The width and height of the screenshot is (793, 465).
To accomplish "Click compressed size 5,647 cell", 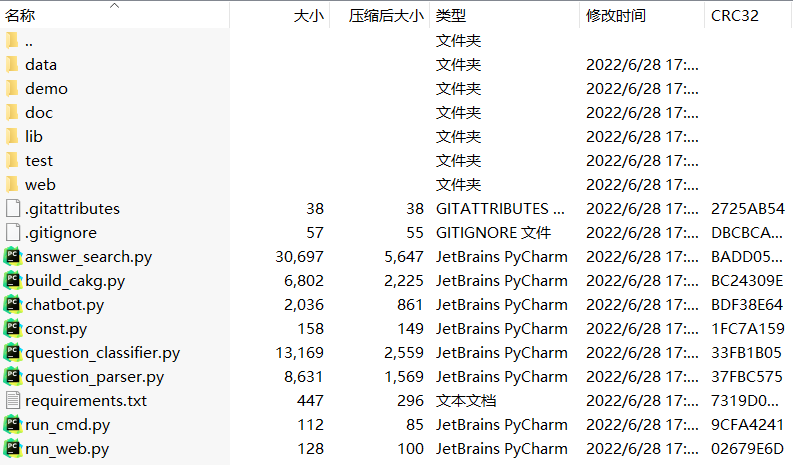I will click(404, 257).
